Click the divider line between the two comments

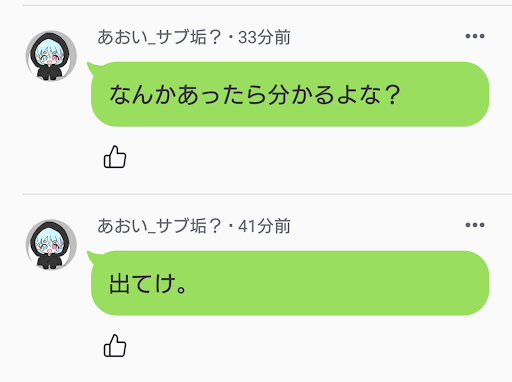click(x=267, y=194)
